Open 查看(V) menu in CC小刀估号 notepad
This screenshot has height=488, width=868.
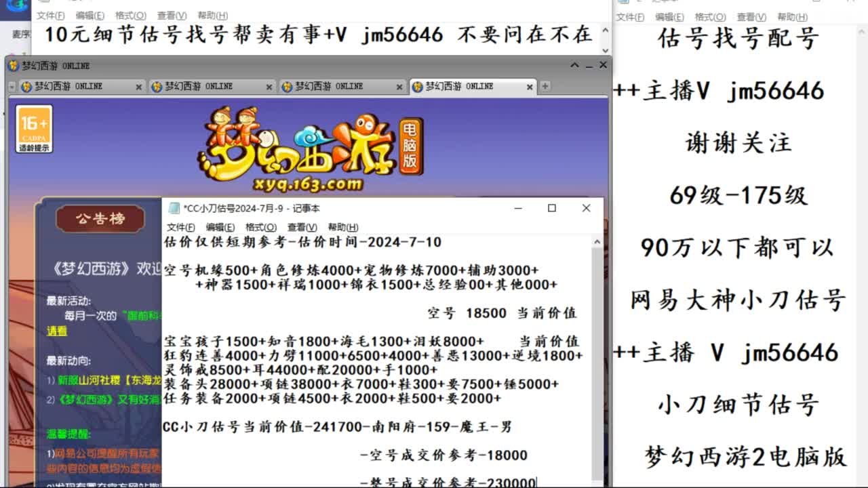coord(302,227)
